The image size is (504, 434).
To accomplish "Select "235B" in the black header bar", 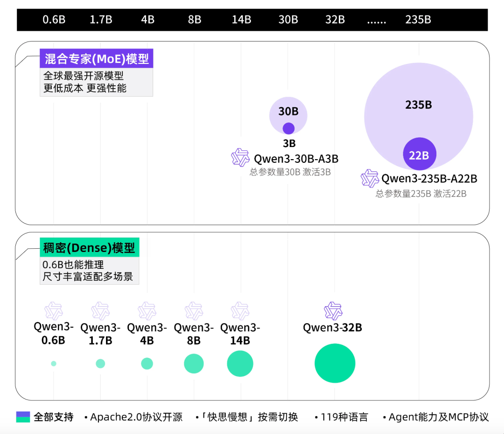I will (x=418, y=20).
